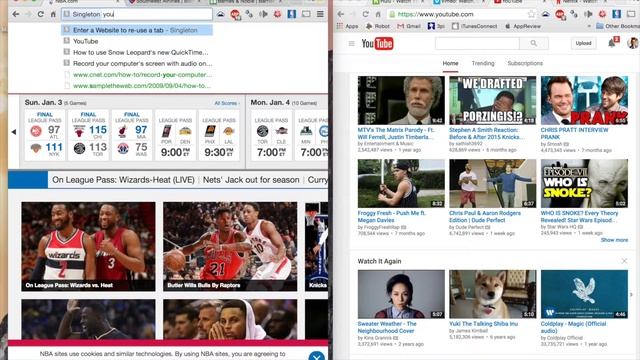Image resolution: width=640 pixels, height=360 pixels.
Task: Play the 'WHO IS SNOKE?' video thumbnail
Action: (584, 184)
